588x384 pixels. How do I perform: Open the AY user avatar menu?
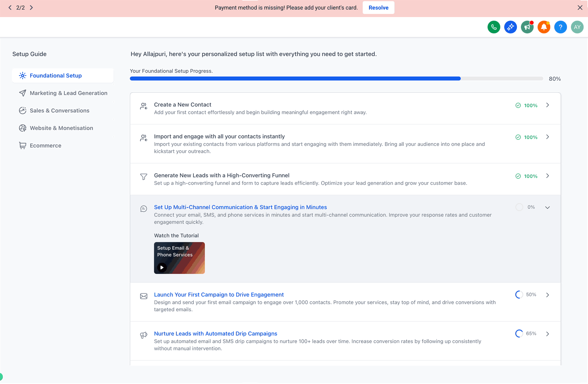[577, 27]
